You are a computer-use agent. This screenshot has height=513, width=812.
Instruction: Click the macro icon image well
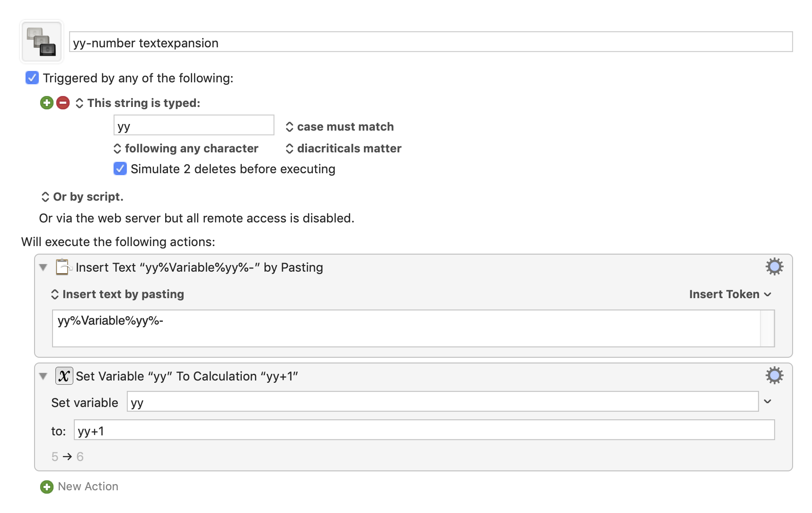tap(42, 42)
